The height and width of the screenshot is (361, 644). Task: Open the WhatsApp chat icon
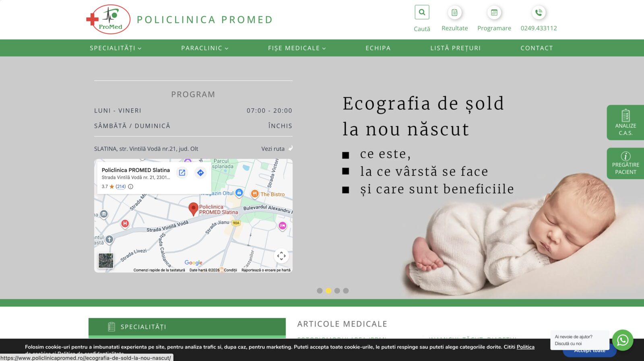(623, 340)
